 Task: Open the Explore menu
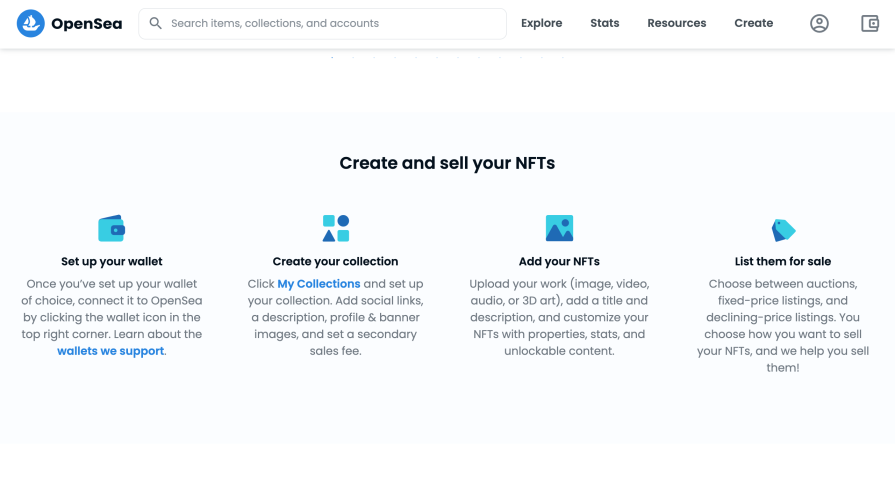tap(542, 23)
